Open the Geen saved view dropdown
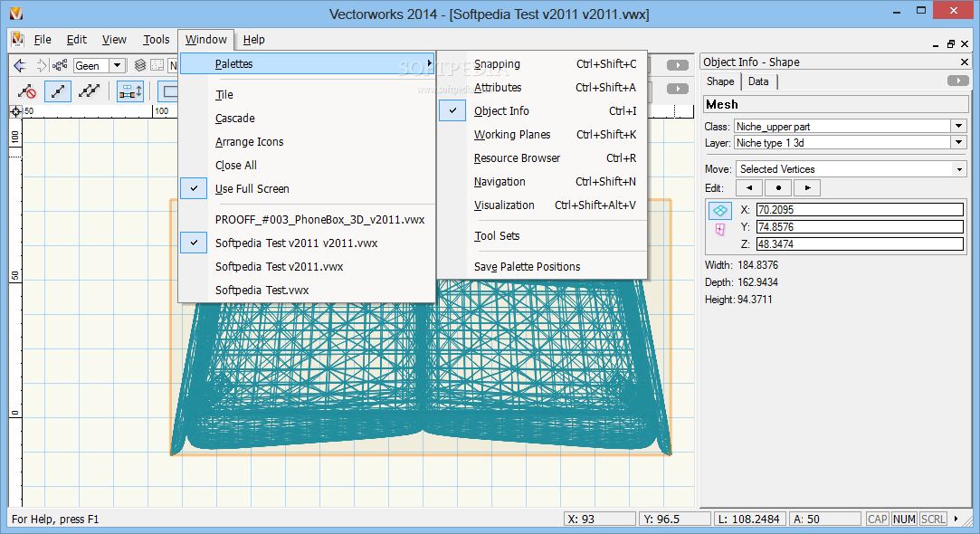This screenshot has width=980, height=534. coord(117,65)
